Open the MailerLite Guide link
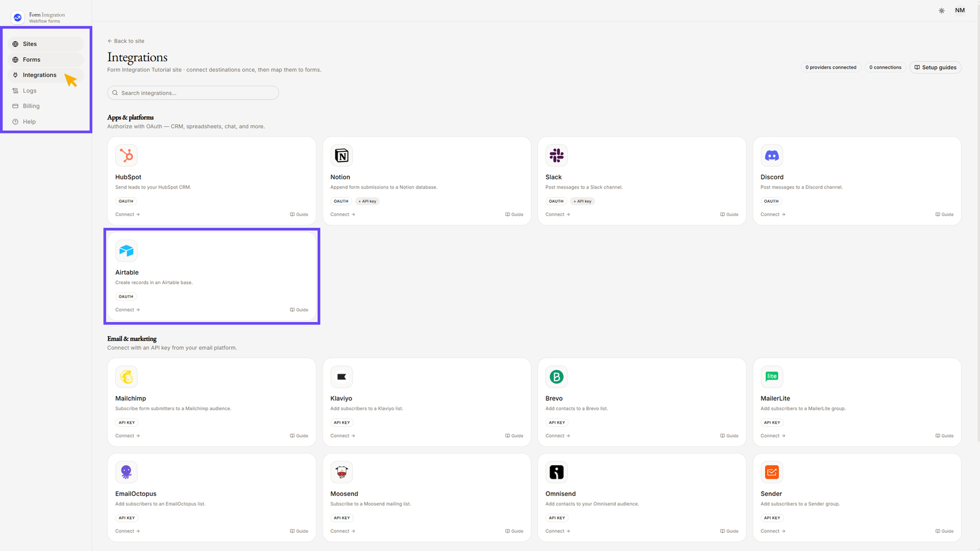 tap(944, 436)
